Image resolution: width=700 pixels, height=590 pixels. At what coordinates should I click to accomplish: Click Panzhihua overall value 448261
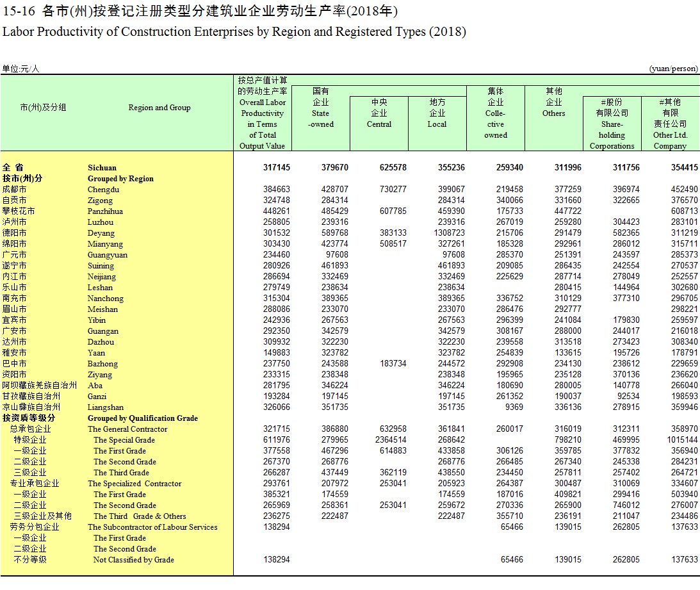pyautogui.click(x=276, y=211)
